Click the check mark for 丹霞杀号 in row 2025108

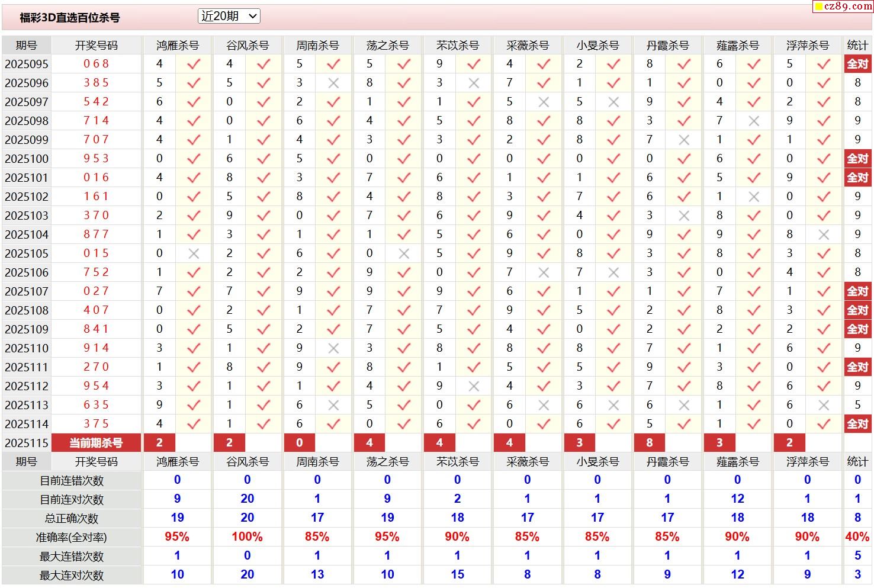684,310
